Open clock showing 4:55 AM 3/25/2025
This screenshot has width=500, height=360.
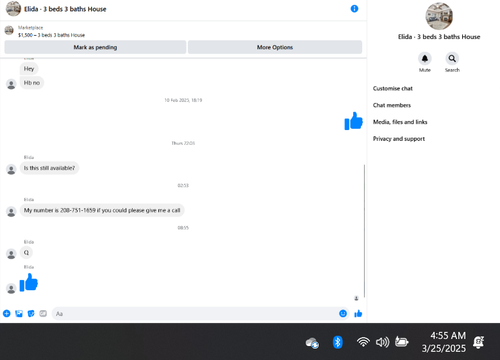tap(444, 342)
